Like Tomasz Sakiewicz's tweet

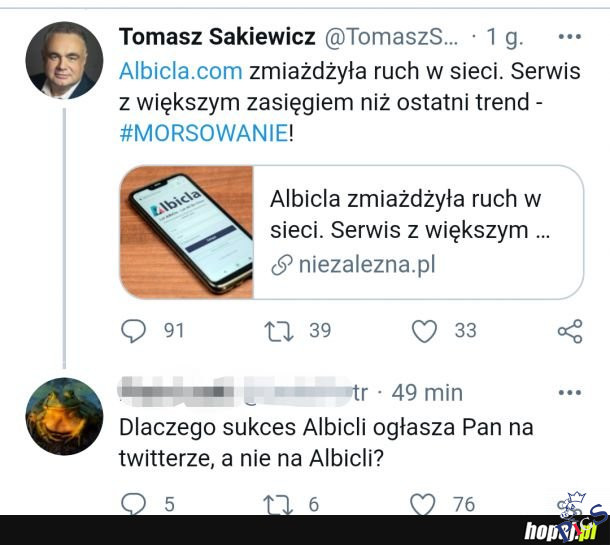pyautogui.click(x=424, y=331)
